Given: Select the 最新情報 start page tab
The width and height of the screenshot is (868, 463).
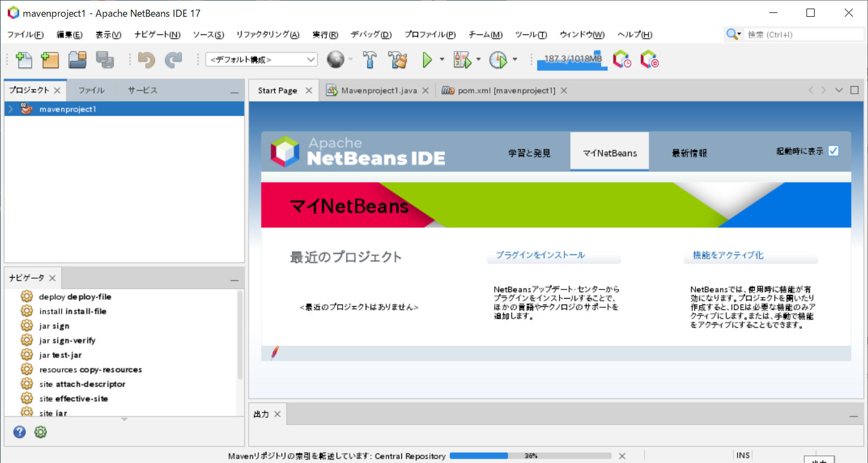Looking at the screenshot, I should coord(689,153).
